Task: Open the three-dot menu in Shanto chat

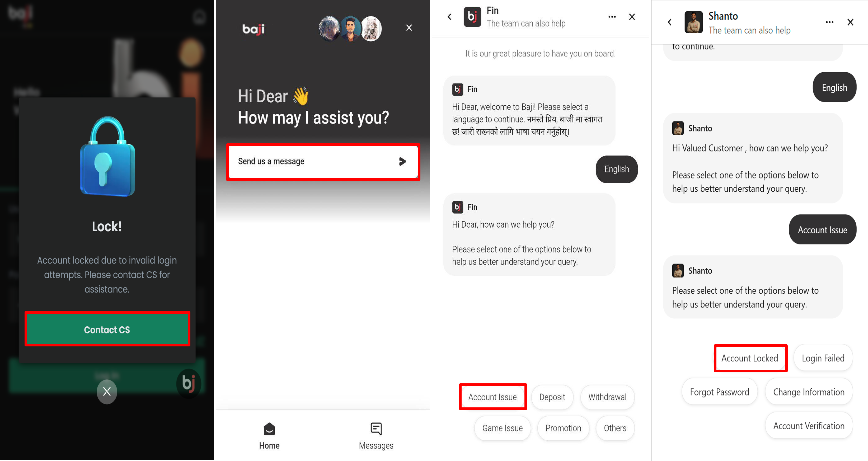Action: [830, 22]
